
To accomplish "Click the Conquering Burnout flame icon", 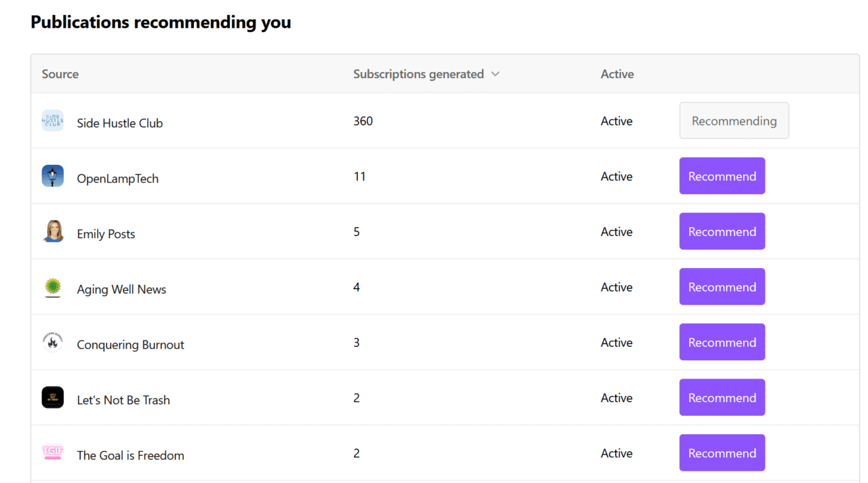I will pos(53,343).
